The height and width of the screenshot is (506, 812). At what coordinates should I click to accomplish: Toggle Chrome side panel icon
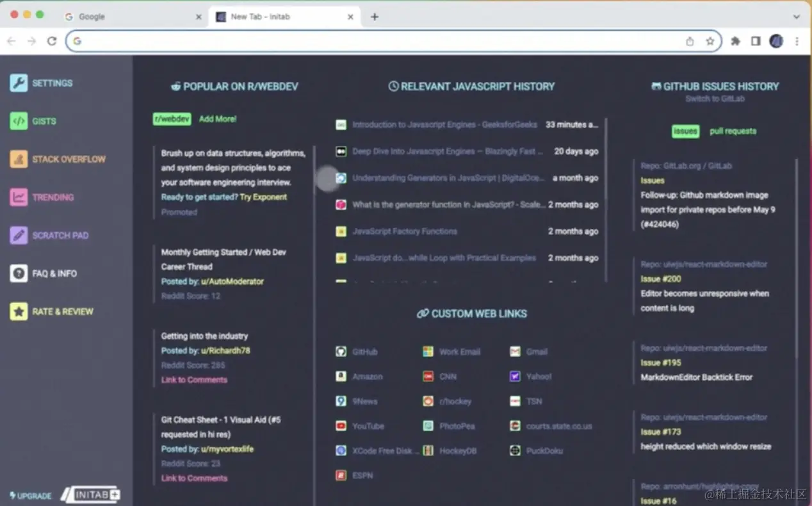pos(756,41)
